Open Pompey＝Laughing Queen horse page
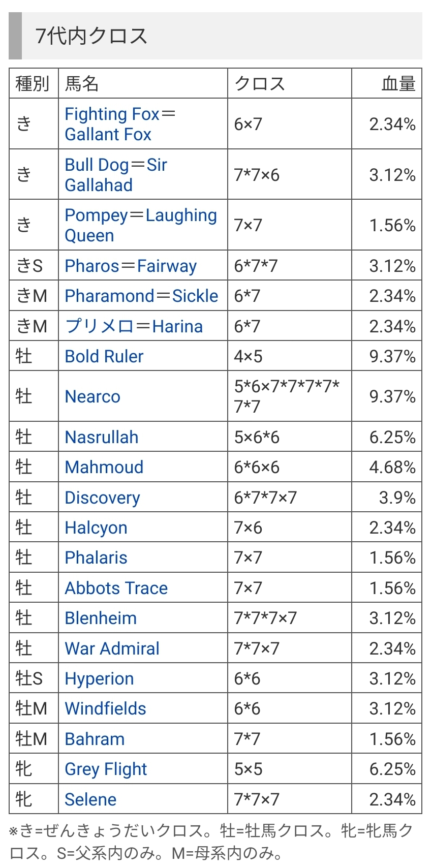Viewport: 432px width, 868px height. 140,225
